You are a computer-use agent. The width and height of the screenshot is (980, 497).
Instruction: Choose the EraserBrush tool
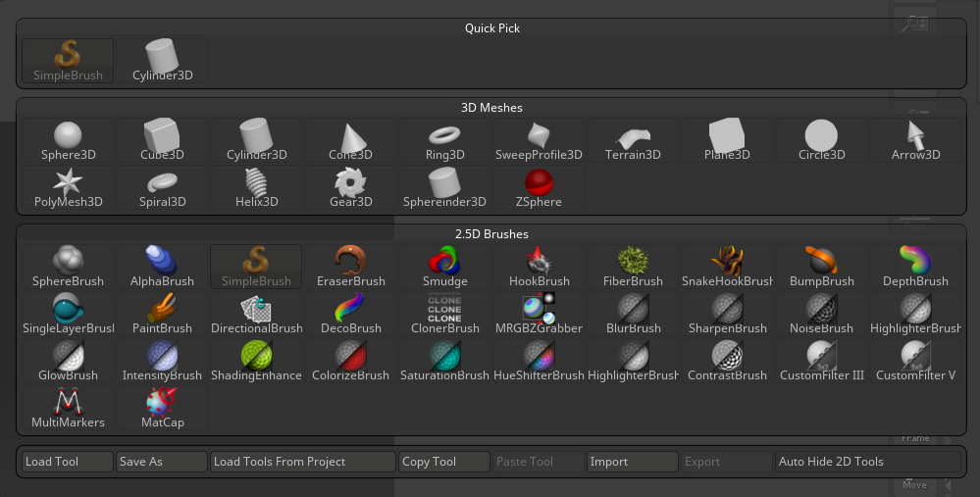(350, 268)
